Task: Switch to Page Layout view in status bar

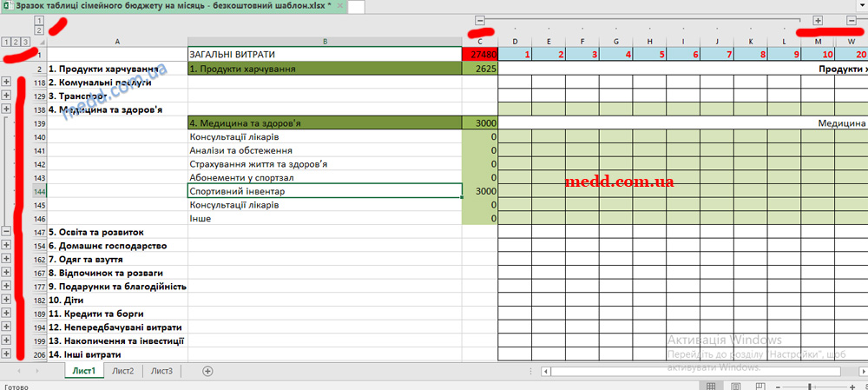Action: pos(736,387)
